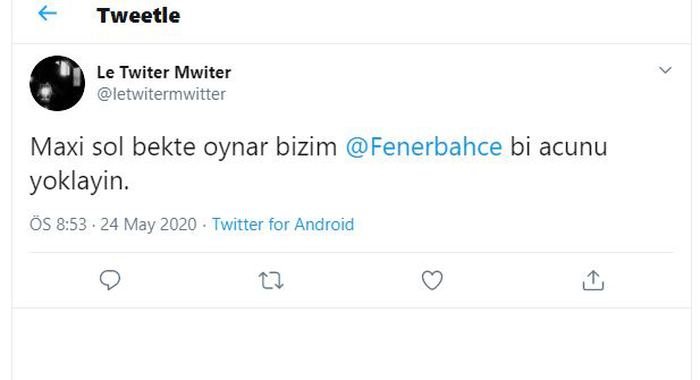The height and width of the screenshot is (380, 700).
Task: Click 'sol bekte oynar bizim' in the tweet
Action: pos(215,147)
